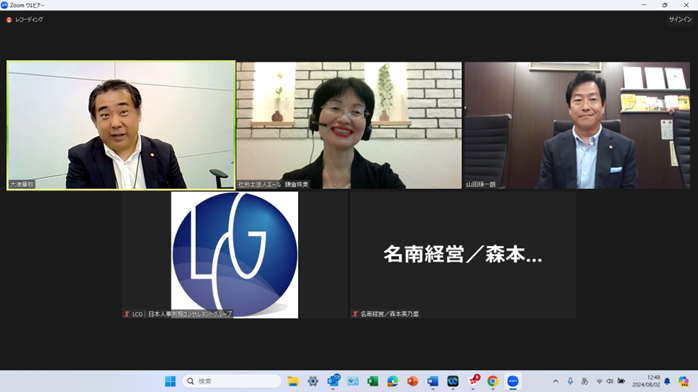Open the volume control in the system tray

610,381
